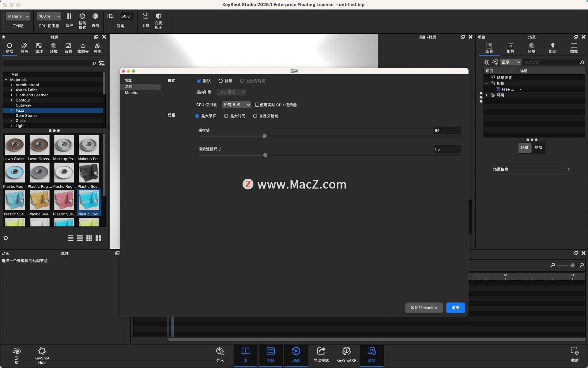Click the import folder icon beside library search
This screenshot has width=588, height=368.
click(x=102, y=63)
